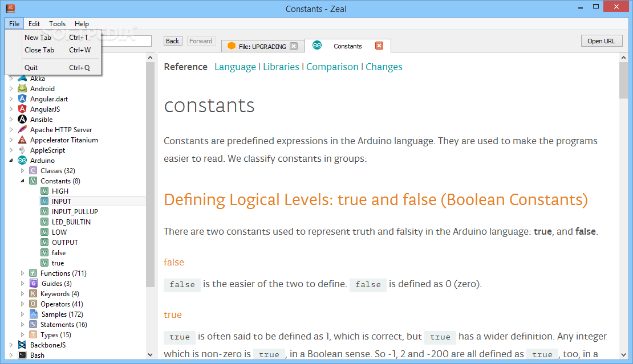Click the docset tree scroll up arrow
The height and width of the screenshot is (364, 633).
(150, 58)
